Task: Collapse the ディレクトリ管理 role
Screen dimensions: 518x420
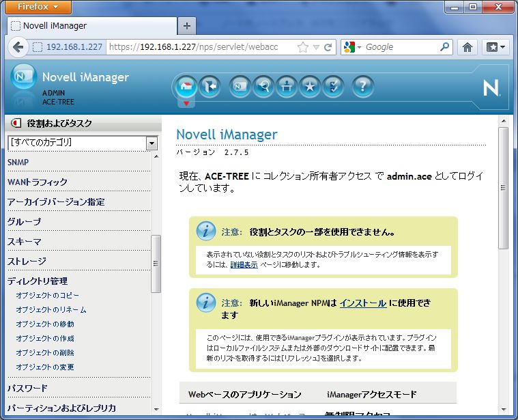Action: click(x=38, y=281)
